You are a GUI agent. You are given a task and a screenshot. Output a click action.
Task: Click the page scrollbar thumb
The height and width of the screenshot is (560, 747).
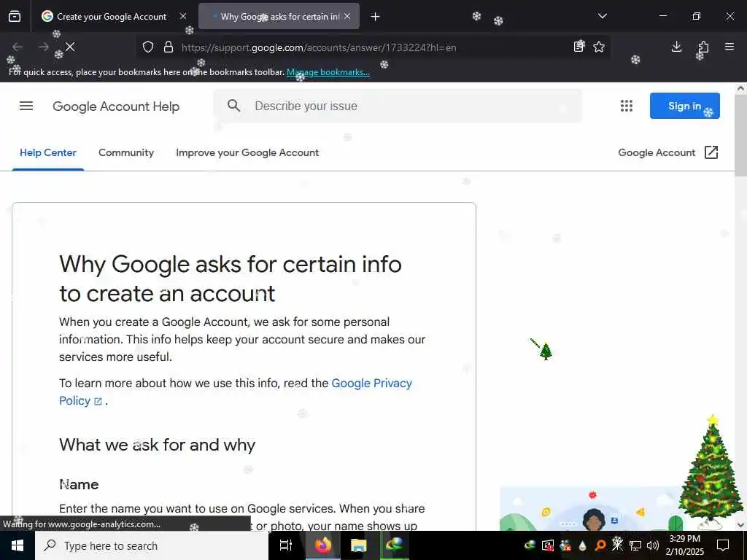click(x=740, y=136)
